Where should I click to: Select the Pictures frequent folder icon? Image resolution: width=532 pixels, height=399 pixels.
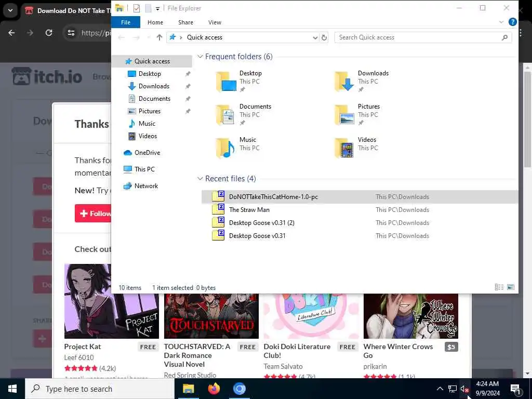[x=344, y=115]
